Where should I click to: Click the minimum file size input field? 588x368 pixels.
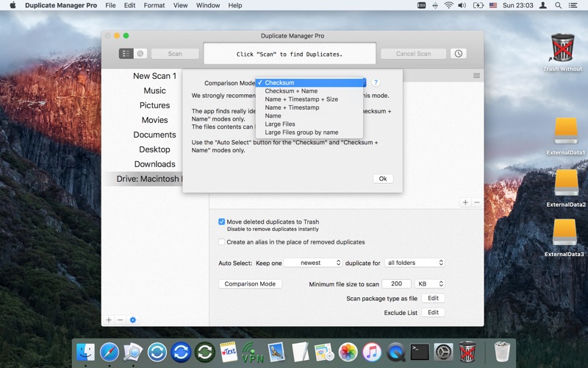396,283
